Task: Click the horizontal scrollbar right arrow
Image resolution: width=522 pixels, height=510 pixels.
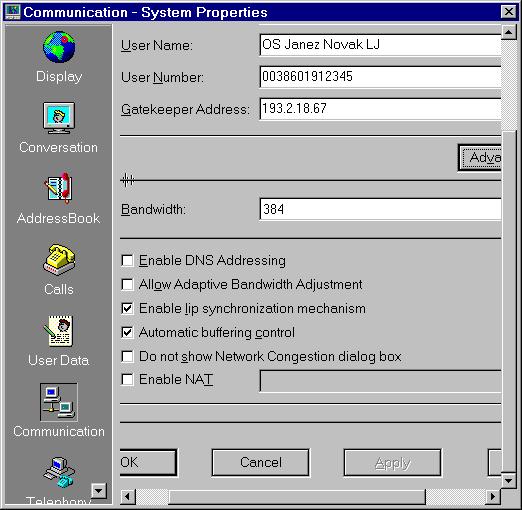Action: click(x=493, y=497)
